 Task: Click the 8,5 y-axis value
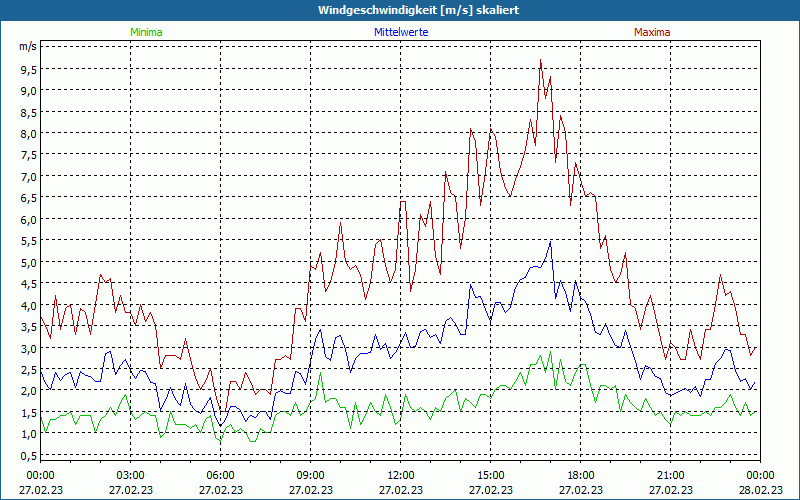coord(29,112)
